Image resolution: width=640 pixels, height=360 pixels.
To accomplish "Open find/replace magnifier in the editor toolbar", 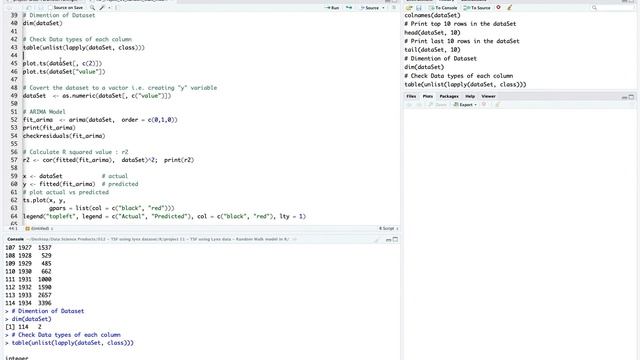I will tap(92, 8).
